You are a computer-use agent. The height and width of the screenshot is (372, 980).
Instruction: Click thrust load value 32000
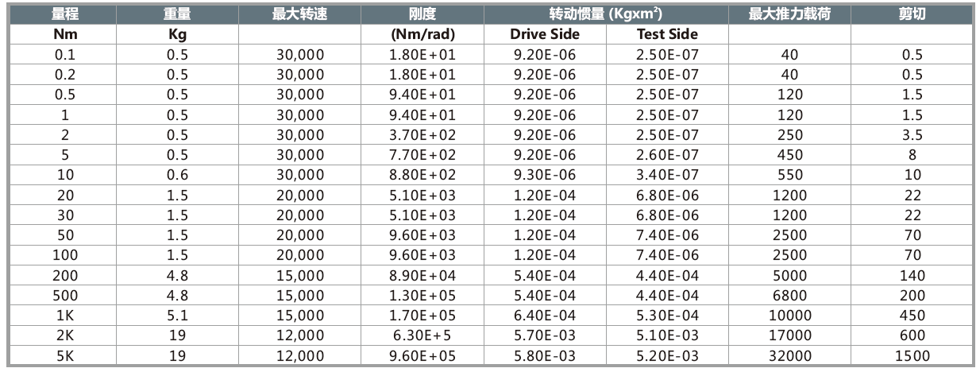pos(789,356)
